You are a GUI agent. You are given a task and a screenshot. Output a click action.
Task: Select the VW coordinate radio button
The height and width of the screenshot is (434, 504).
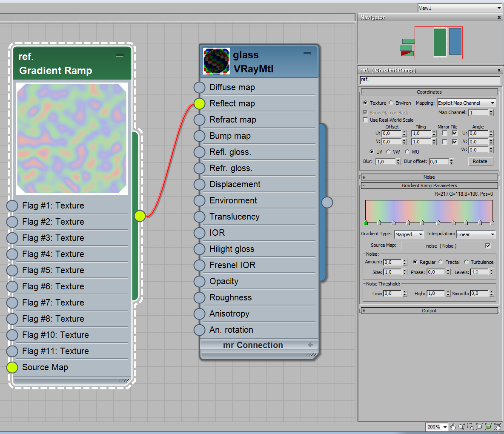(388, 151)
